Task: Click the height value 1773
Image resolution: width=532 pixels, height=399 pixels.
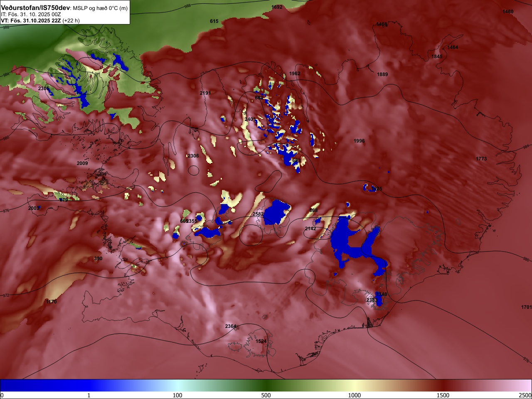Action: (481, 159)
